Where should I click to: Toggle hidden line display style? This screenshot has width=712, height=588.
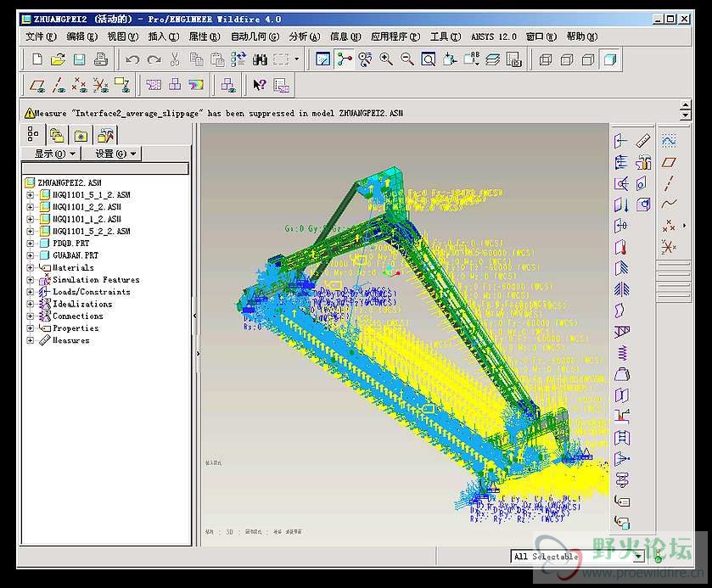(x=567, y=60)
